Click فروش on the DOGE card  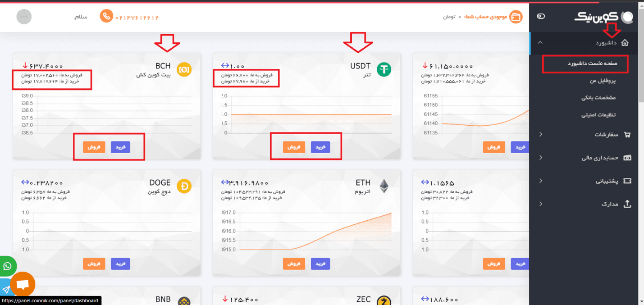tap(94, 264)
